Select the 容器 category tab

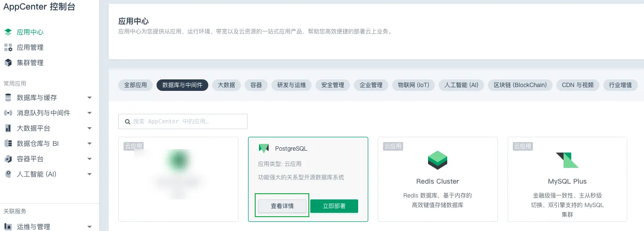click(x=256, y=85)
